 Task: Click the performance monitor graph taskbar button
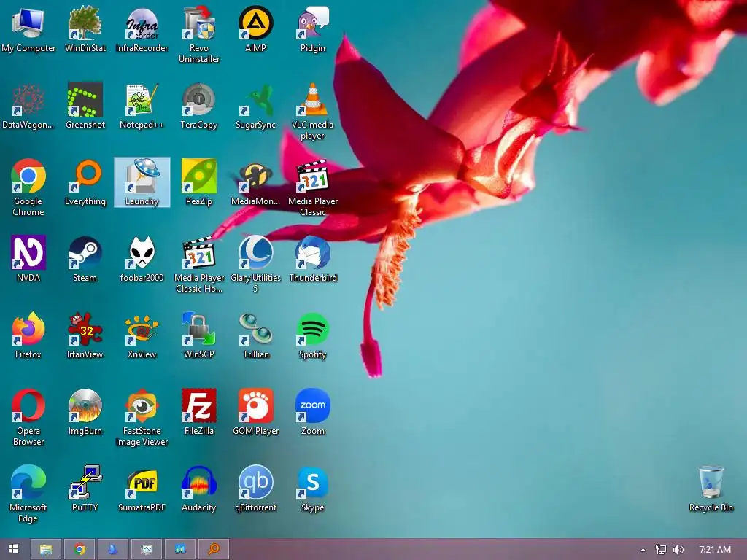pyautogui.click(x=147, y=550)
